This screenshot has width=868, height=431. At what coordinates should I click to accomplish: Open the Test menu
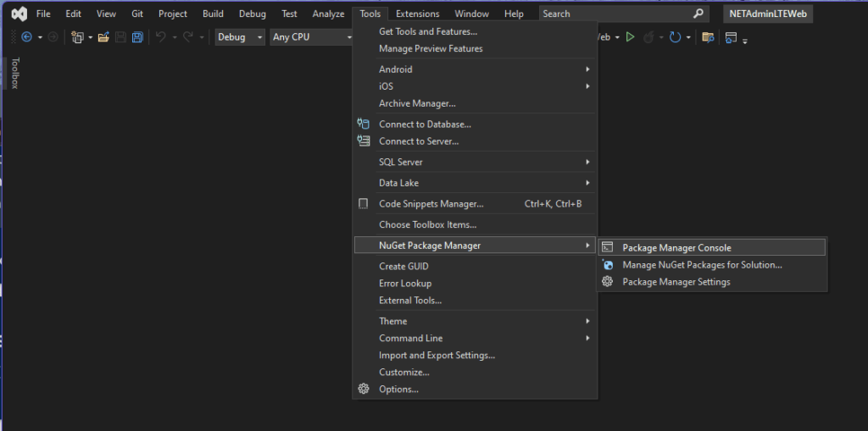289,14
